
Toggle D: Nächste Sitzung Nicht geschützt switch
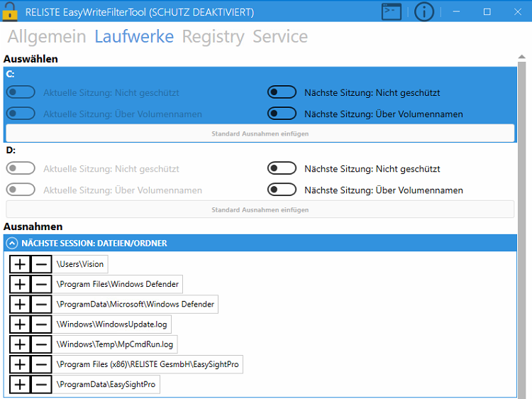(282, 168)
